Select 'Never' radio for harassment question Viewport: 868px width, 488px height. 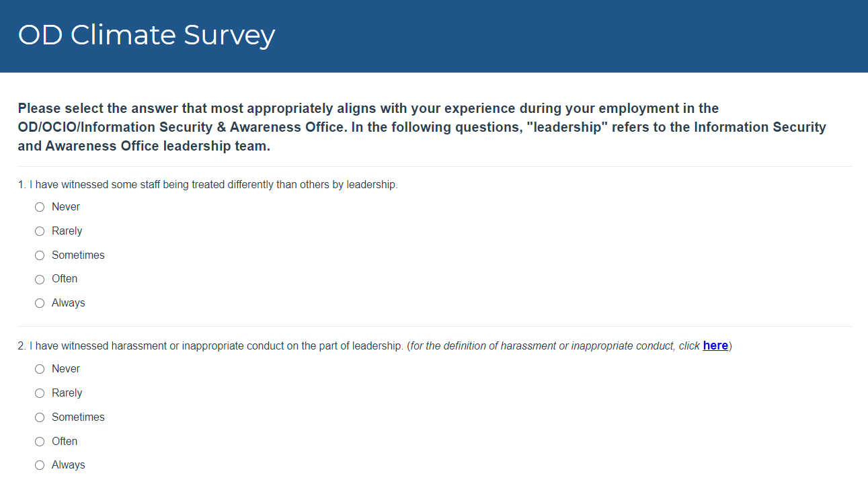coord(40,369)
